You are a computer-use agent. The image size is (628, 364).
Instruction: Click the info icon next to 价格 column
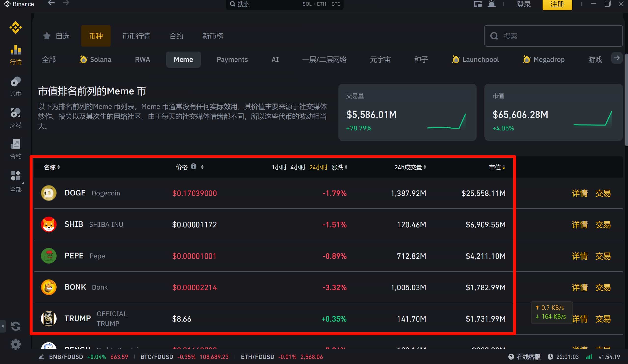point(194,167)
